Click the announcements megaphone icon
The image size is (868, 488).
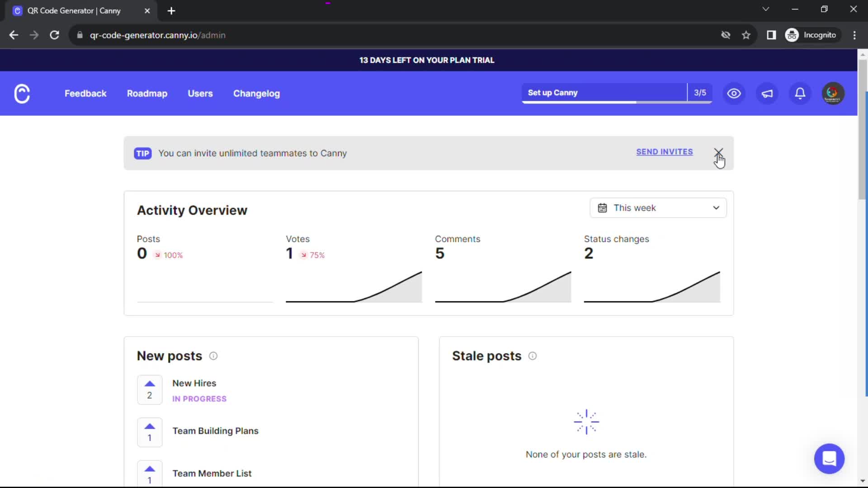(767, 94)
